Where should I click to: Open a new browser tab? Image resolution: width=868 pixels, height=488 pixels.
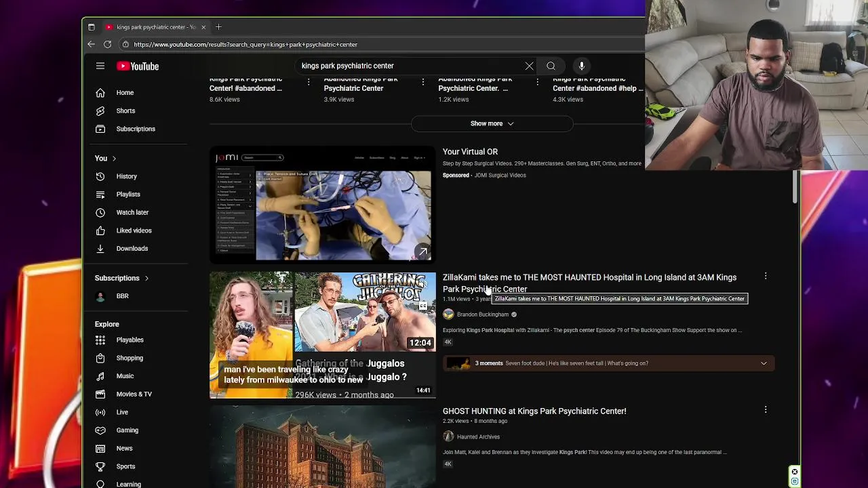click(218, 27)
